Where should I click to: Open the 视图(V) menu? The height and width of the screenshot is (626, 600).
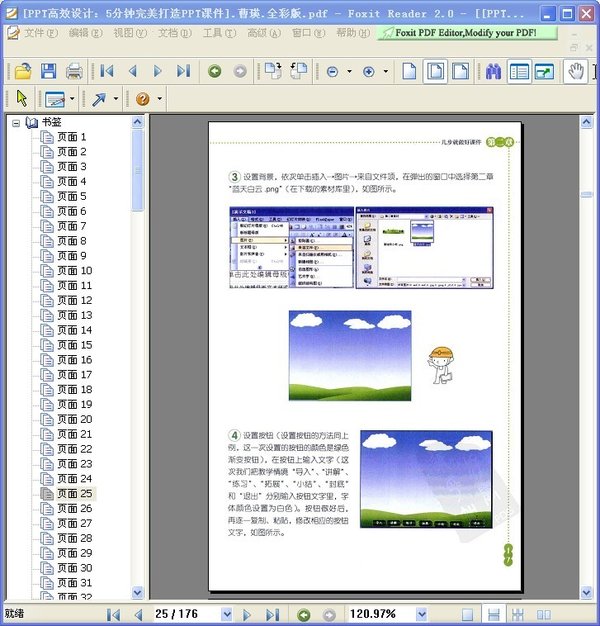pyautogui.click(x=130, y=33)
